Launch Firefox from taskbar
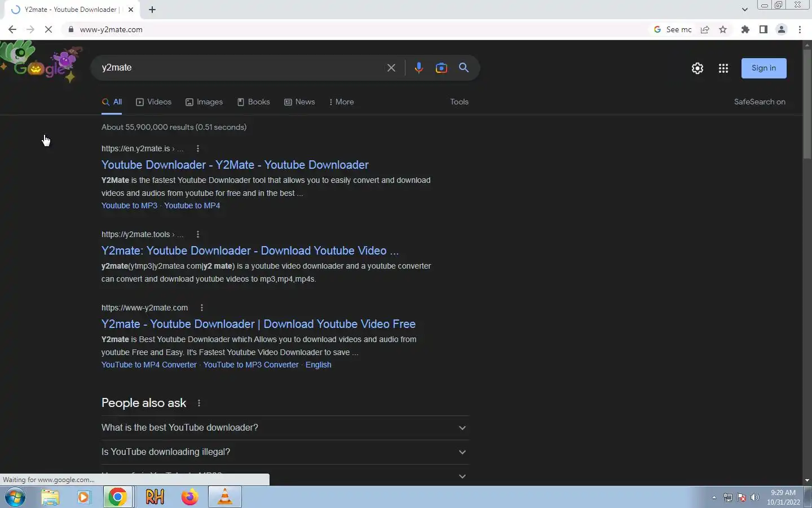 [190, 497]
